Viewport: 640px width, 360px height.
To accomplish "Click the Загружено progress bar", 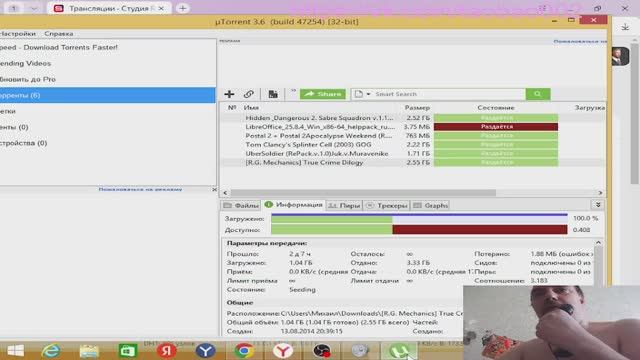I will [x=419, y=219].
